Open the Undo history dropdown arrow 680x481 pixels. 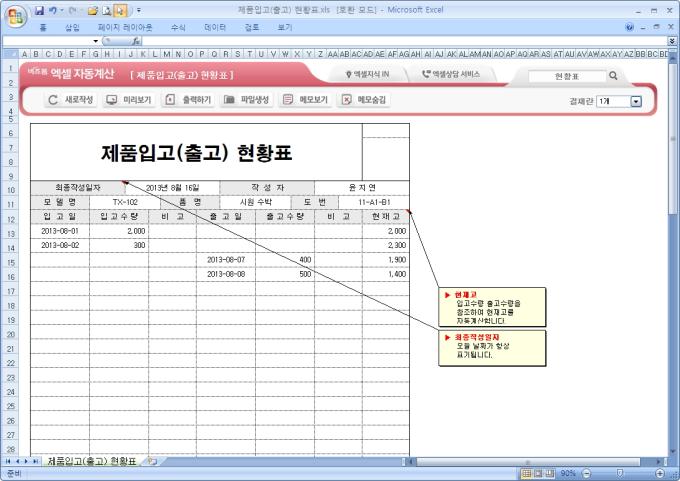click(x=62, y=10)
